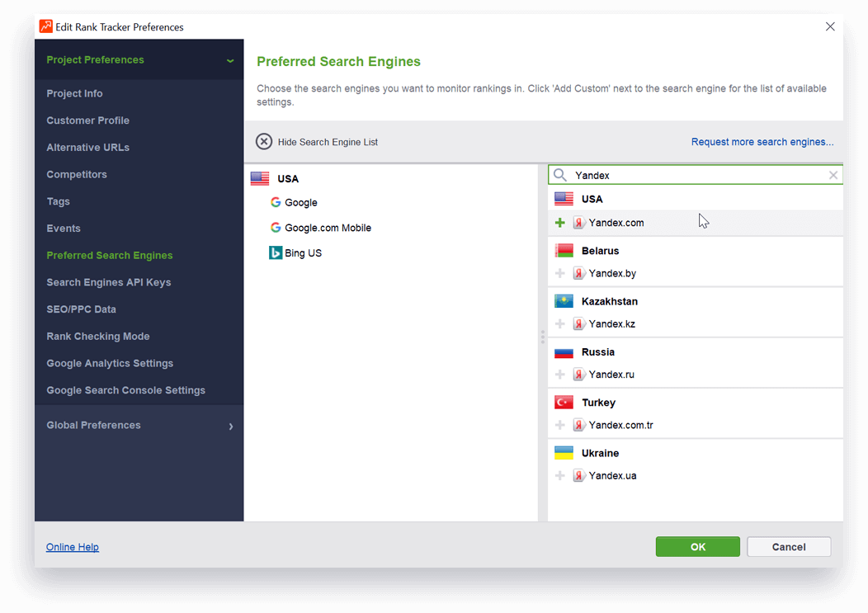This screenshot has height=613, width=868.
Task: Click the Ukraine flag icon
Action: [x=564, y=453]
